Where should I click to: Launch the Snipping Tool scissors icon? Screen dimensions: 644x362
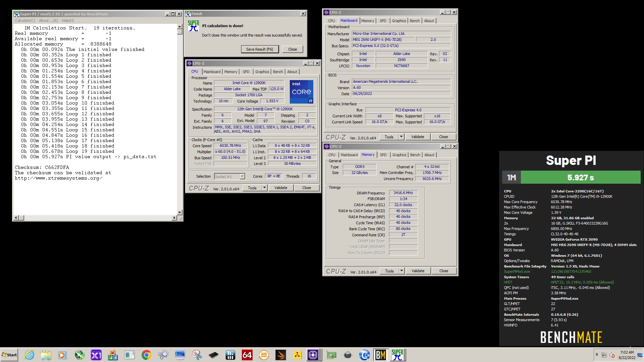pos(197,355)
